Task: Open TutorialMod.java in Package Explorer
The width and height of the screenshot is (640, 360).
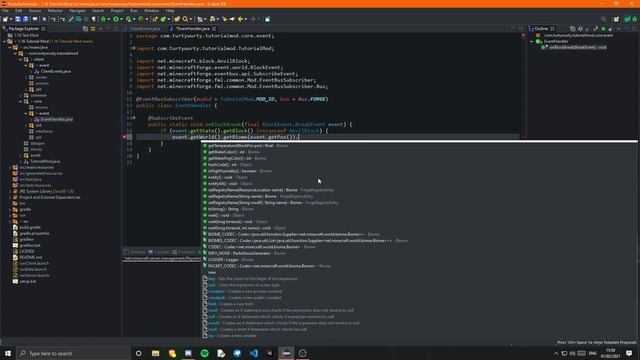Action: click(45, 161)
